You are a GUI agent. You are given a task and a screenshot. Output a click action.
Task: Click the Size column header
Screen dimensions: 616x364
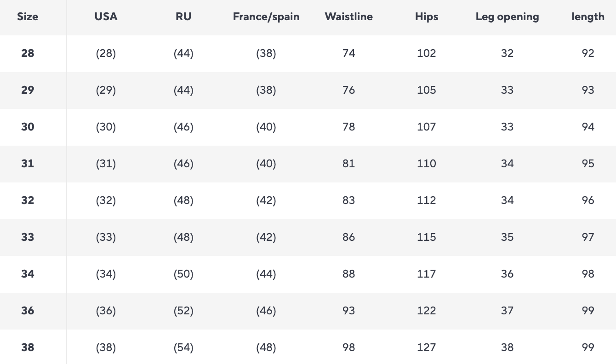[28, 17]
